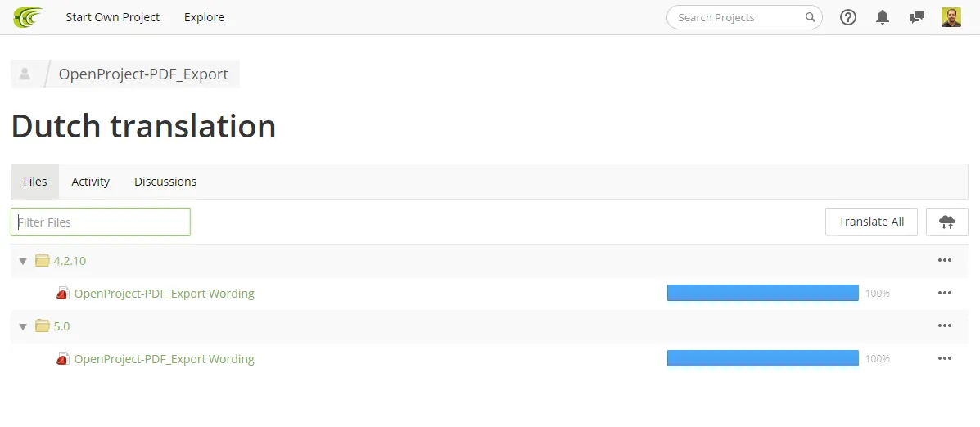This screenshot has width=980, height=427.
Task: Open the user profile avatar
Action: pyautogui.click(x=951, y=17)
